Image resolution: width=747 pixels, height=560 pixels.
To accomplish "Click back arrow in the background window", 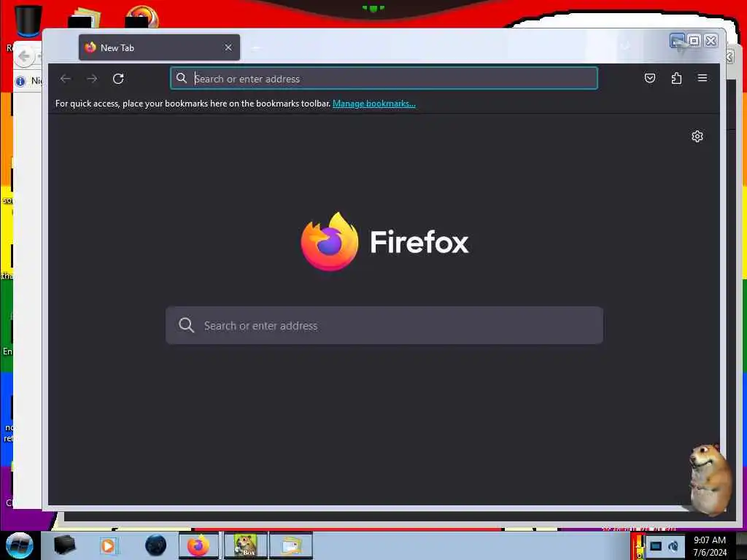I will [x=24, y=57].
